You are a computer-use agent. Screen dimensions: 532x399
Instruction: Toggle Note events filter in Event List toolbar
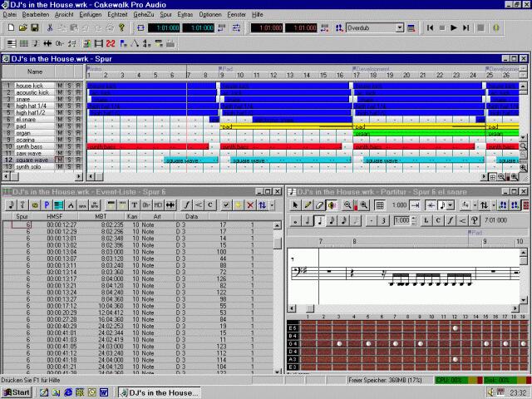(x=11, y=205)
